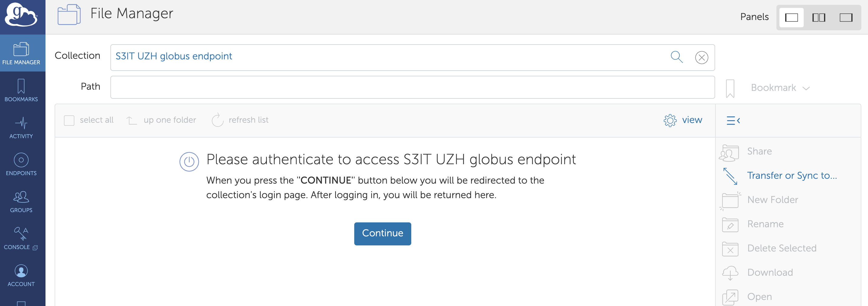Switch to two-panel layout
The image size is (868, 306).
819,18
